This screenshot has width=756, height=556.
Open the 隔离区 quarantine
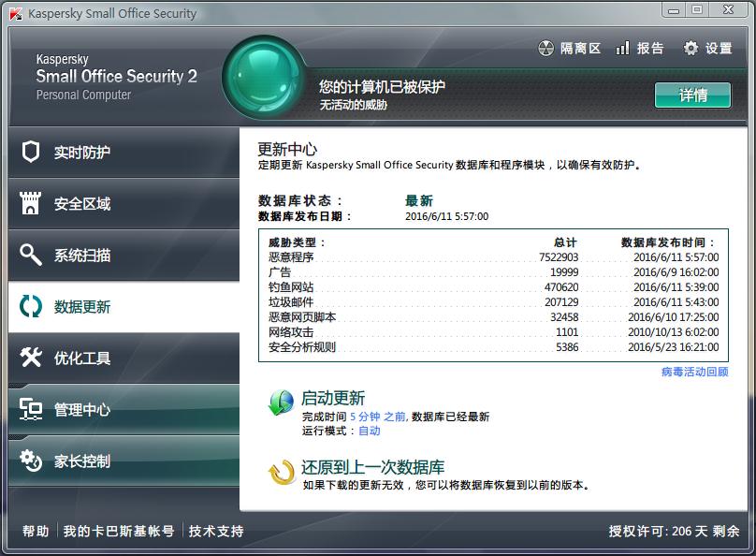(x=570, y=49)
